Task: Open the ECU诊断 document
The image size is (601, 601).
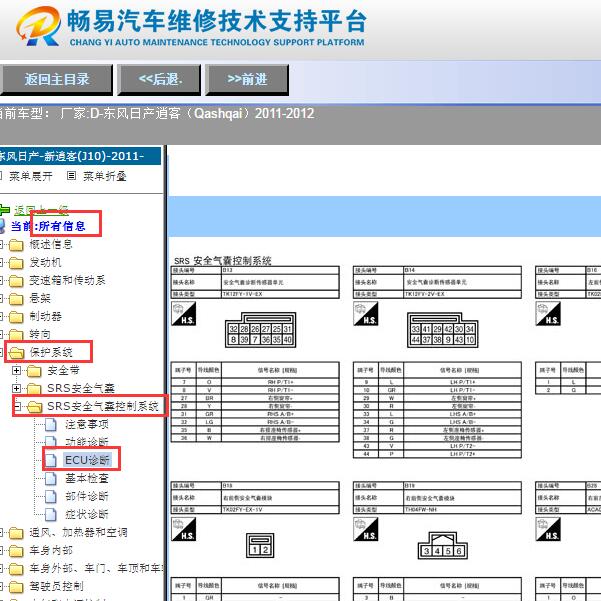Action: pyautogui.click(x=87, y=460)
